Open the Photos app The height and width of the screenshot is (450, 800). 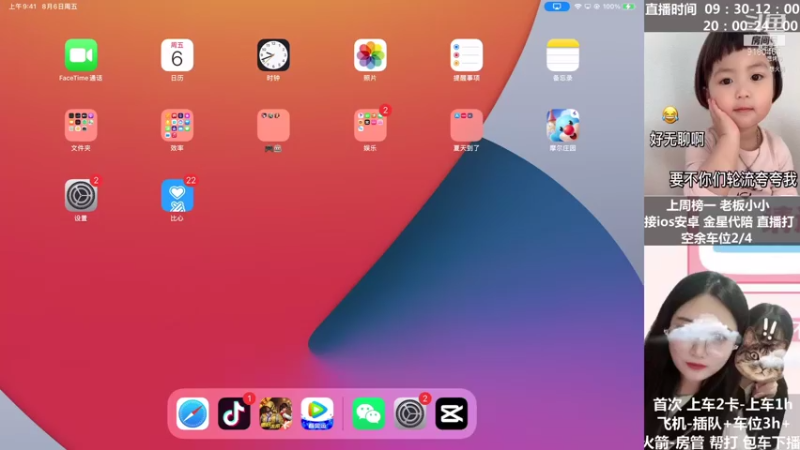[x=370, y=55]
